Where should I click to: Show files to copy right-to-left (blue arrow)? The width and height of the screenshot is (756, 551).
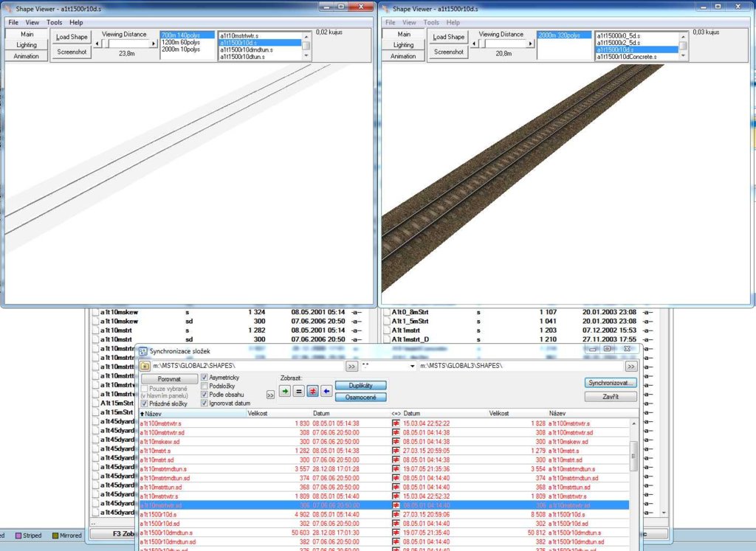[x=326, y=391]
